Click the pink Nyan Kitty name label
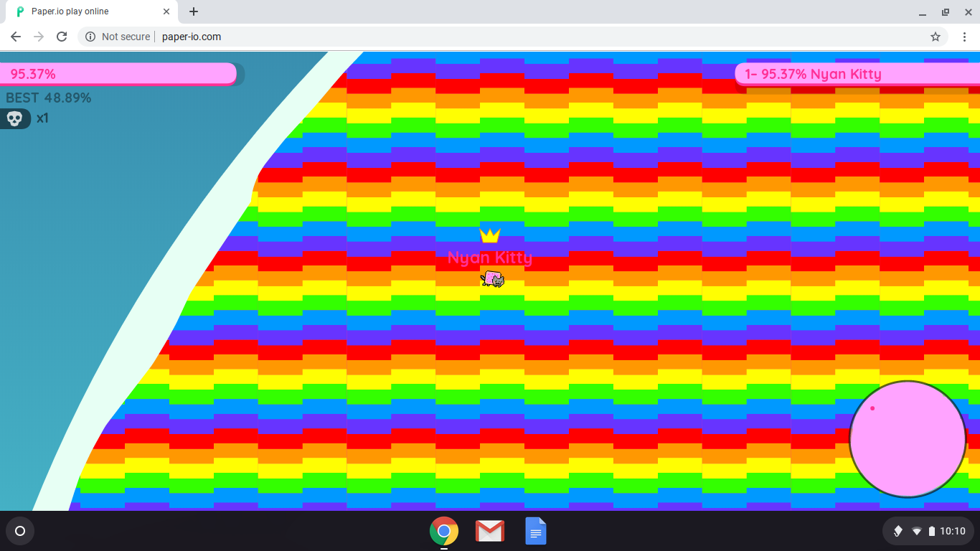The image size is (980, 551). (x=490, y=258)
